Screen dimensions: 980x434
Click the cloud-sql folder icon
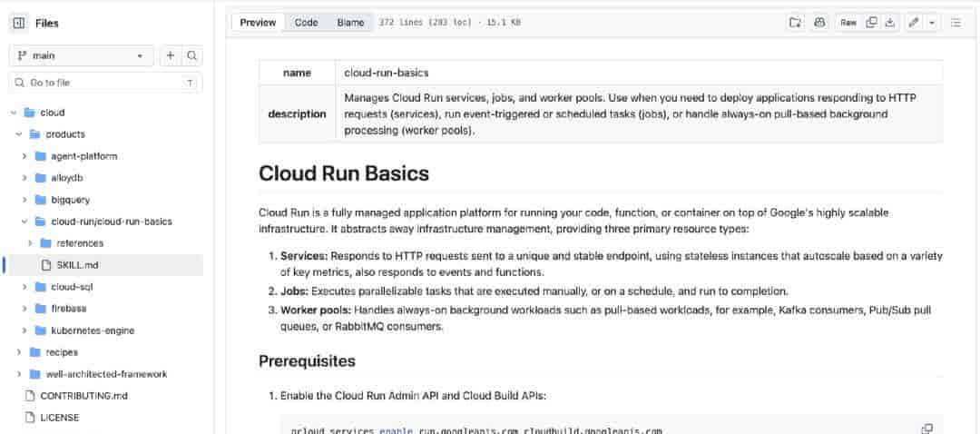pos(41,287)
